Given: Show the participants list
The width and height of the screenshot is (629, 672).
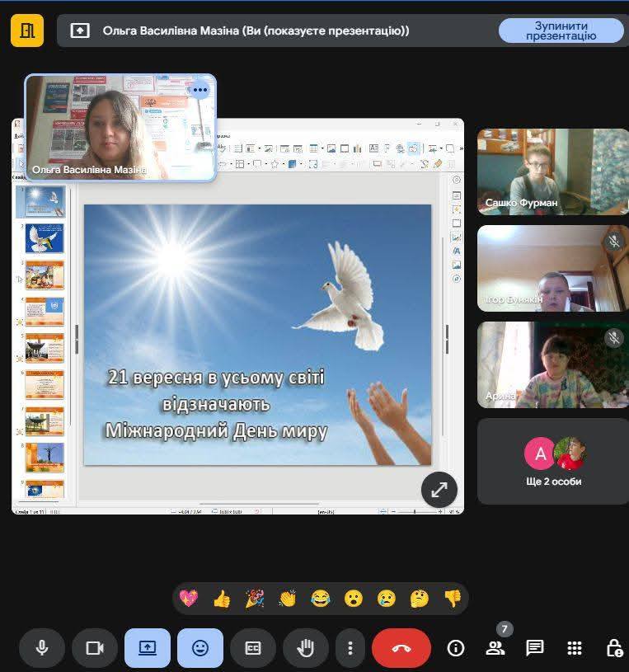Looking at the screenshot, I should pyautogui.click(x=495, y=648).
